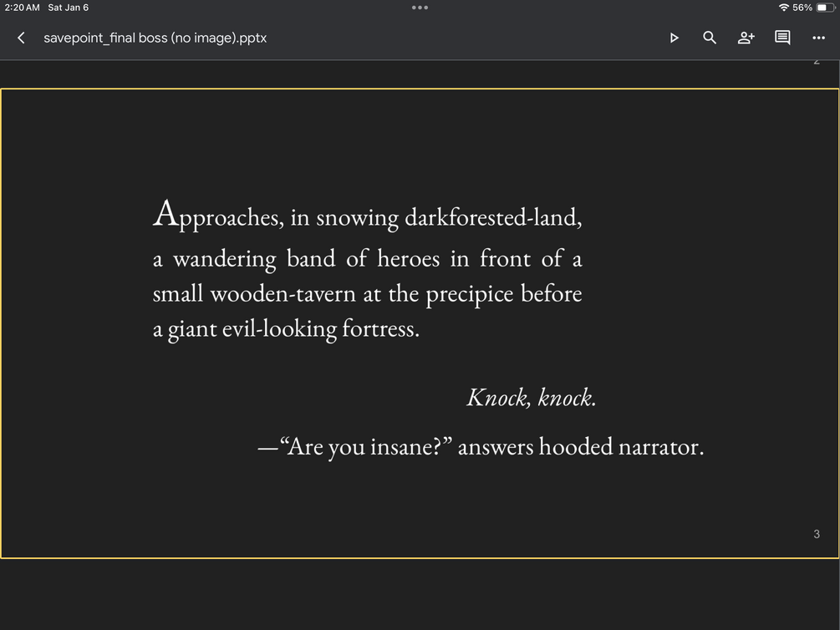This screenshot has width=840, height=630.
Task: Tap the 56% battery percentage
Action: pyautogui.click(x=802, y=8)
